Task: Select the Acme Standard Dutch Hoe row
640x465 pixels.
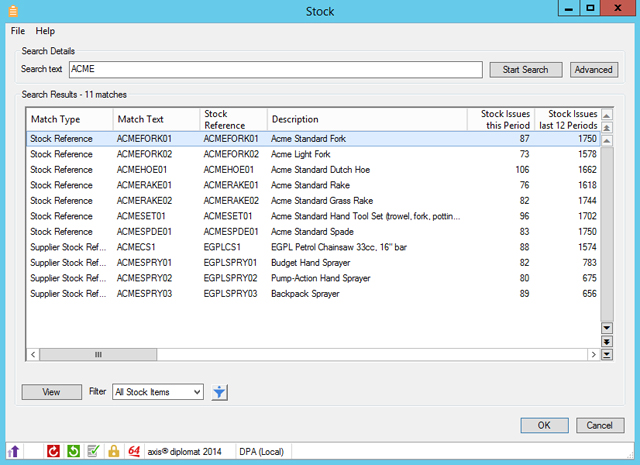Action: point(313,170)
